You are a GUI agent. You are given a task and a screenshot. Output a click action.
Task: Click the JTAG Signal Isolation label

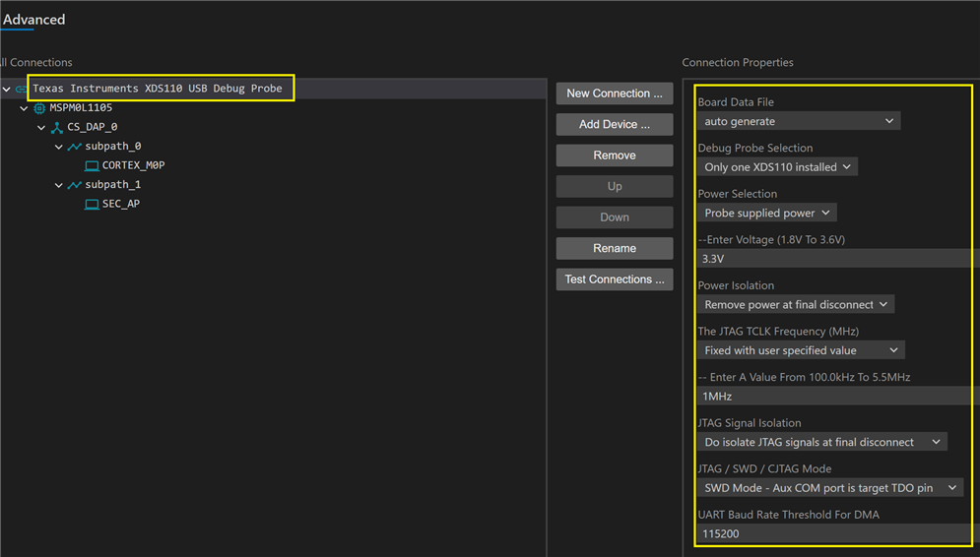pyautogui.click(x=749, y=423)
